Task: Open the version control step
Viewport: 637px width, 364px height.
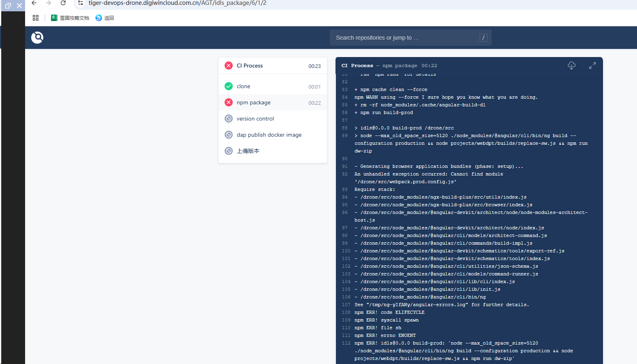Action: coord(273,119)
